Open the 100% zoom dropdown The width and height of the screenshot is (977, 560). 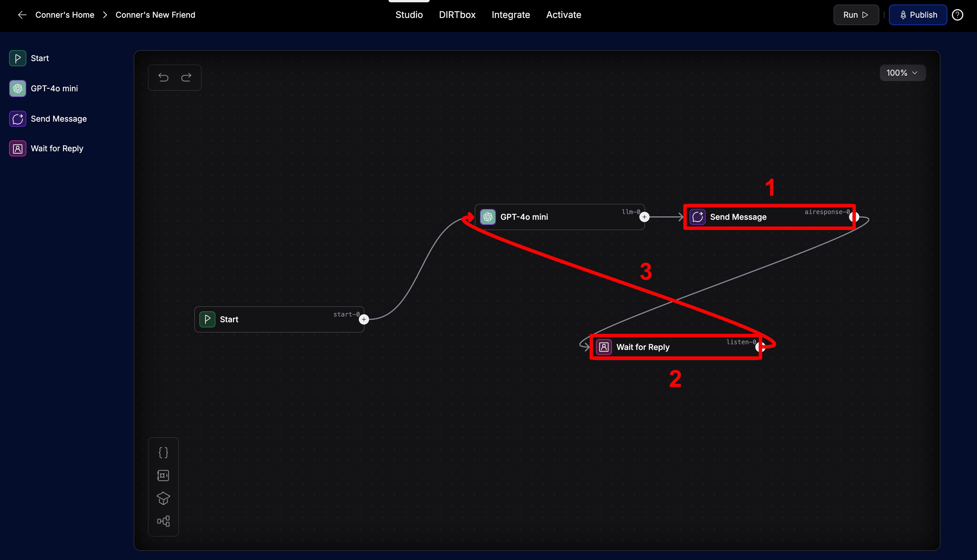point(902,73)
